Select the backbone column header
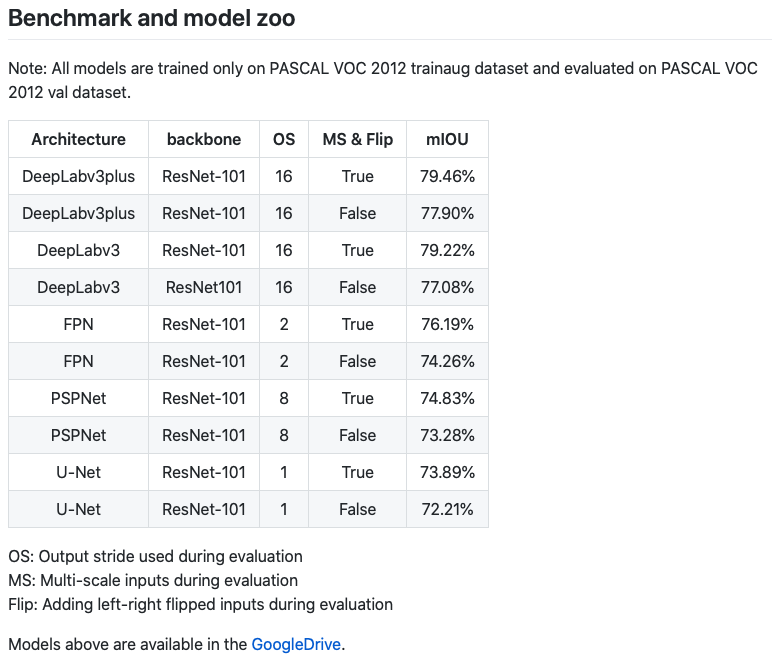772x659 pixels. coord(204,139)
